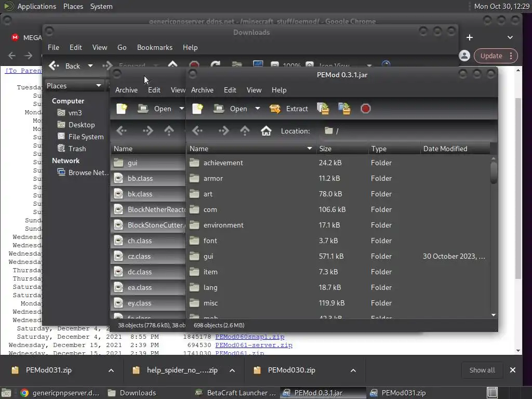
Task: Go forward in PEMod 0.3.1.jar archive
Action: tap(223, 131)
